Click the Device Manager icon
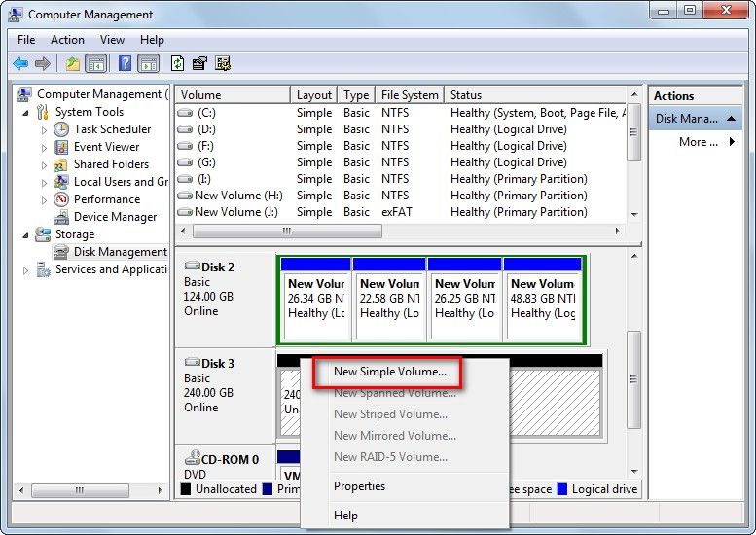Screen dimensions: 756x535 61,217
